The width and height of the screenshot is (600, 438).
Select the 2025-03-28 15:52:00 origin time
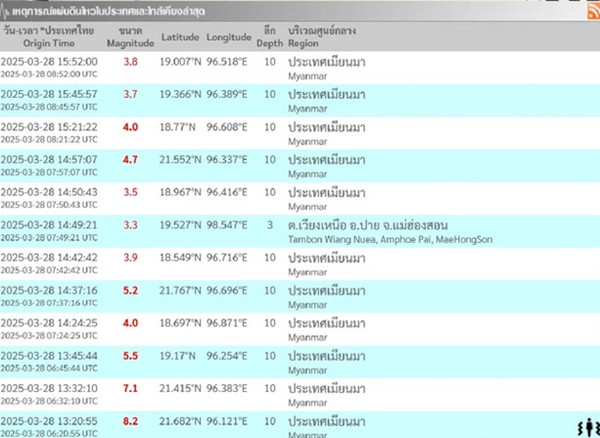48,61
